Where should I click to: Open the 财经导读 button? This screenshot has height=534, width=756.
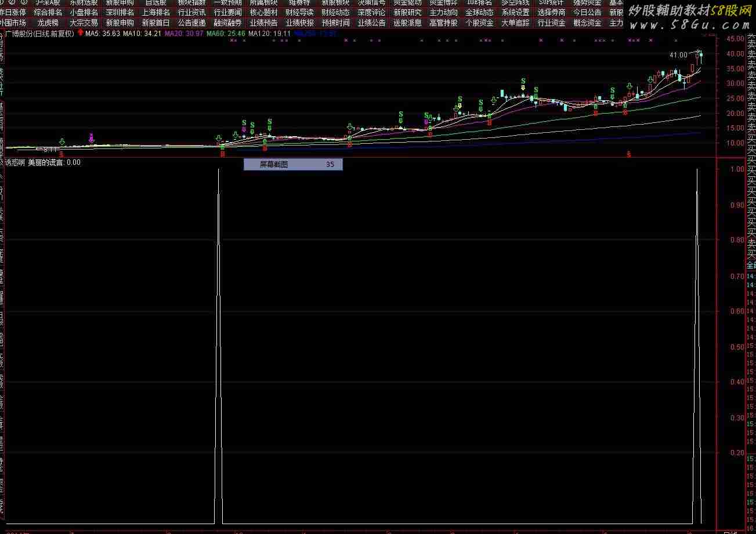coord(300,12)
